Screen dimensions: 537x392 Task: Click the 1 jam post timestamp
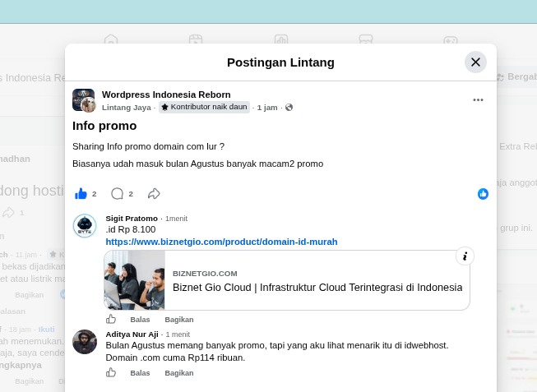tap(267, 108)
